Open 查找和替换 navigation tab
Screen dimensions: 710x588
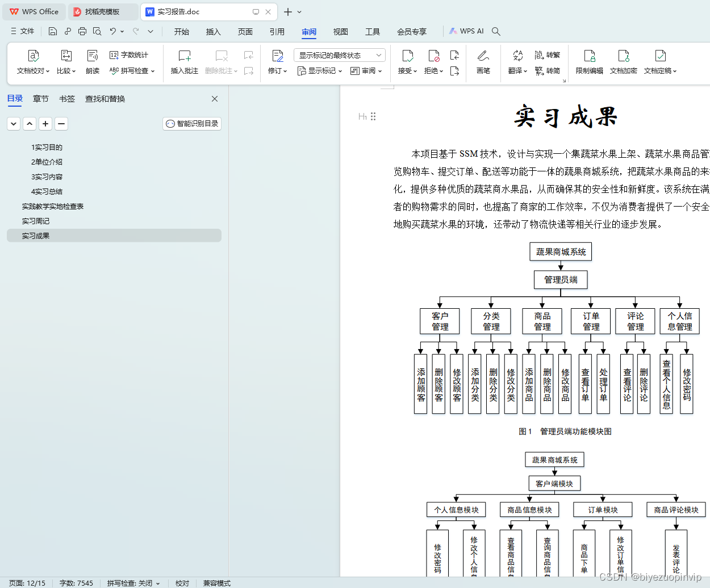tap(105, 99)
